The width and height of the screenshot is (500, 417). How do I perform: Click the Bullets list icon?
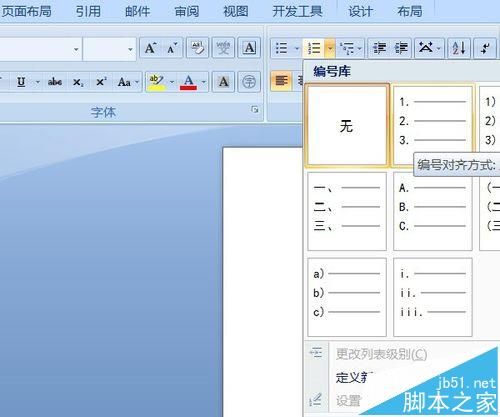(282, 48)
